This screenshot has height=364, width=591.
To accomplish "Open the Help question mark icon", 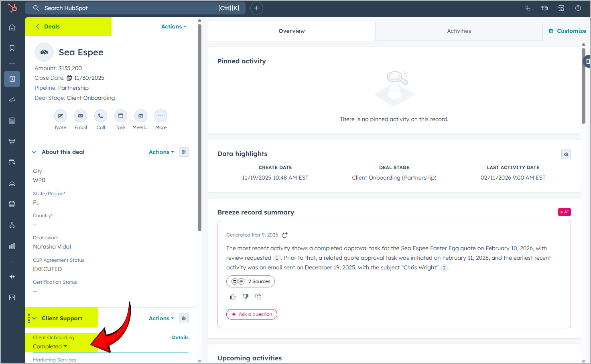I will tap(578, 8).
